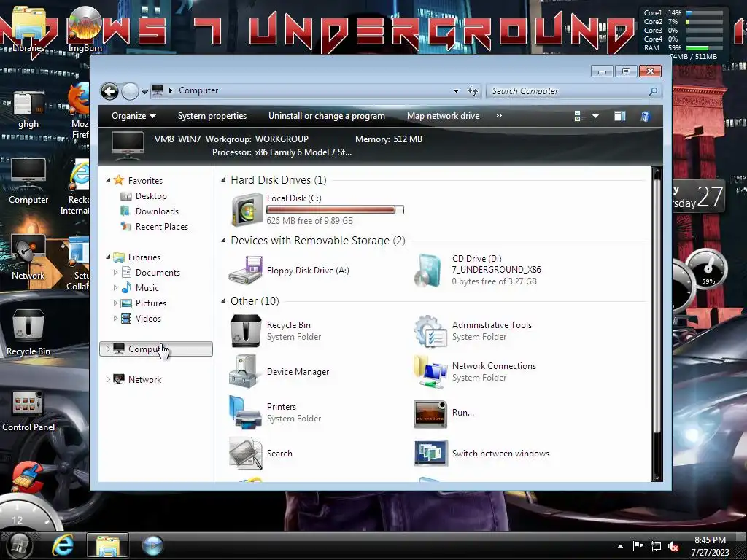Show more toolbar commands chevron
Viewport: 747px width, 560px height.
click(498, 116)
